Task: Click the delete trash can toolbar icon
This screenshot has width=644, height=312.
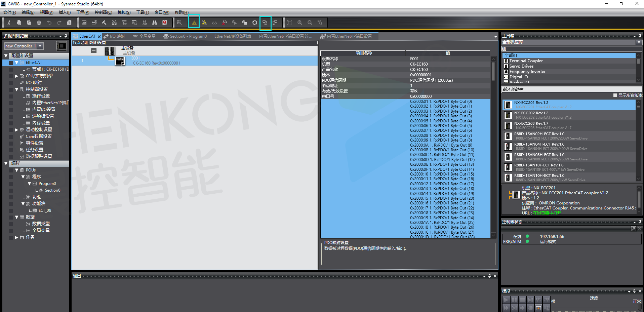Action: [39, 23]
